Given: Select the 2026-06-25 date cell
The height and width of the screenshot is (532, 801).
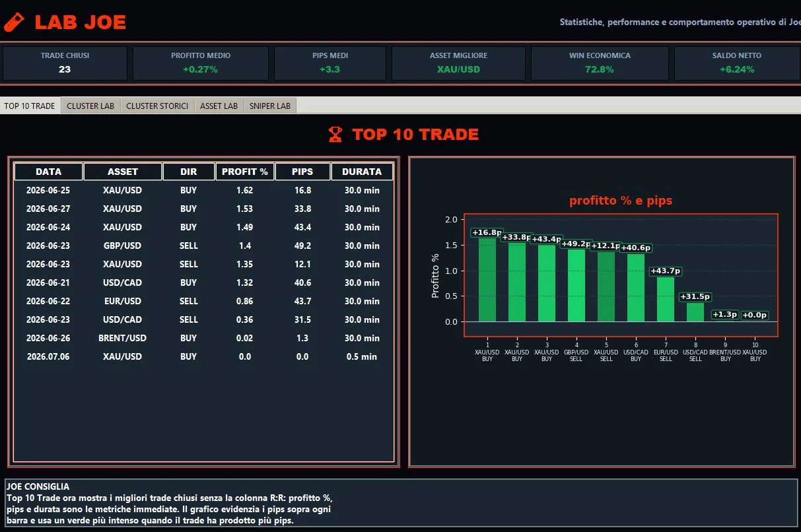Looking at the screenshot, I should (48, 190).
